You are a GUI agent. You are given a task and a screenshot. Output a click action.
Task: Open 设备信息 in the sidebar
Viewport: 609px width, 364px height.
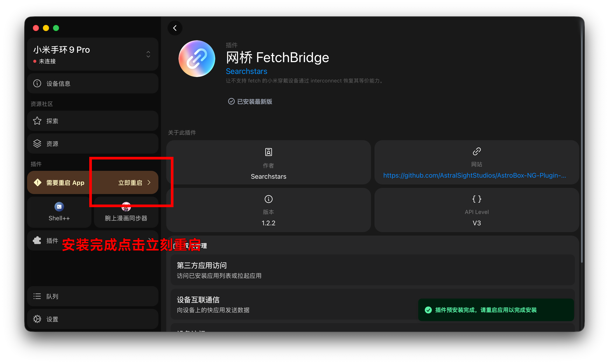point(93,83)
